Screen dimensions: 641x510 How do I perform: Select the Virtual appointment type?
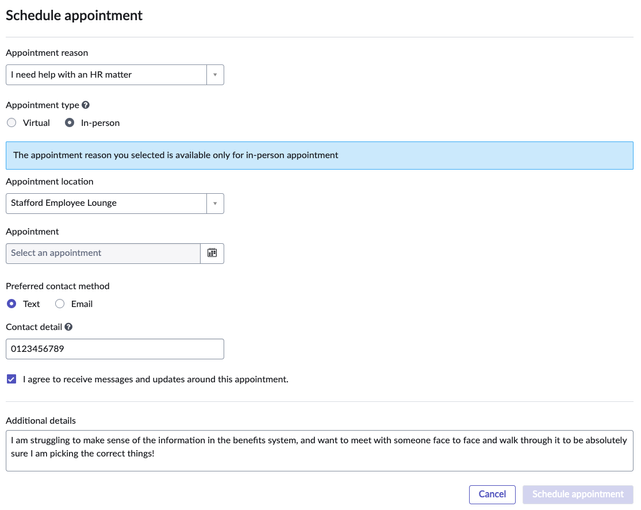11,123
